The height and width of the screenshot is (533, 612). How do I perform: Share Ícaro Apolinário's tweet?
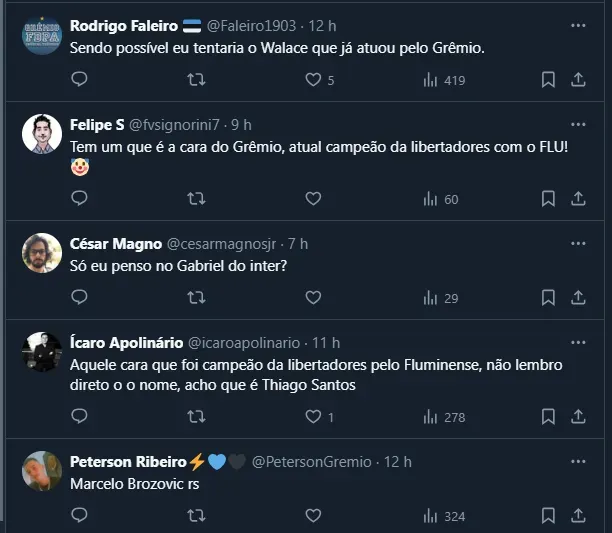[x=578, y=416]
